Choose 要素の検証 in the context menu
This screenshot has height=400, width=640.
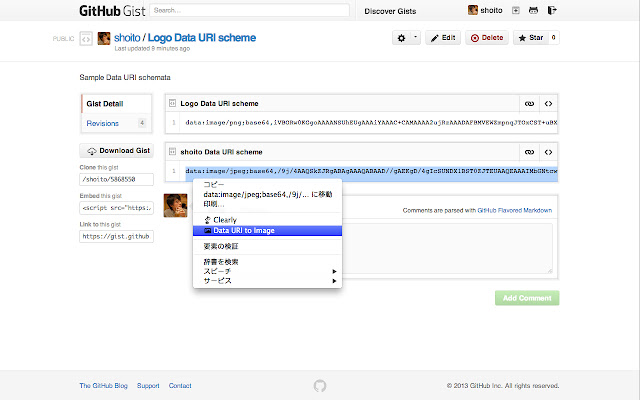click(x=267, y=246)
